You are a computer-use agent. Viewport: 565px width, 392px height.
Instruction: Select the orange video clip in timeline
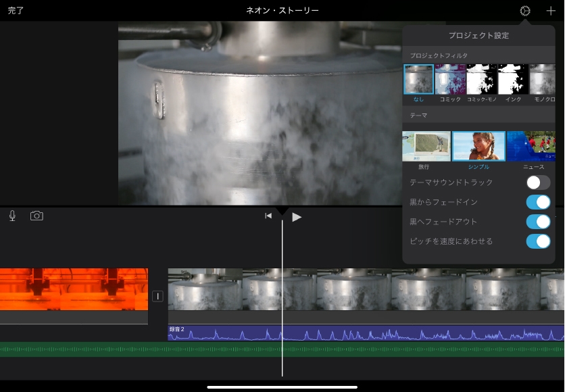(74, 289)
